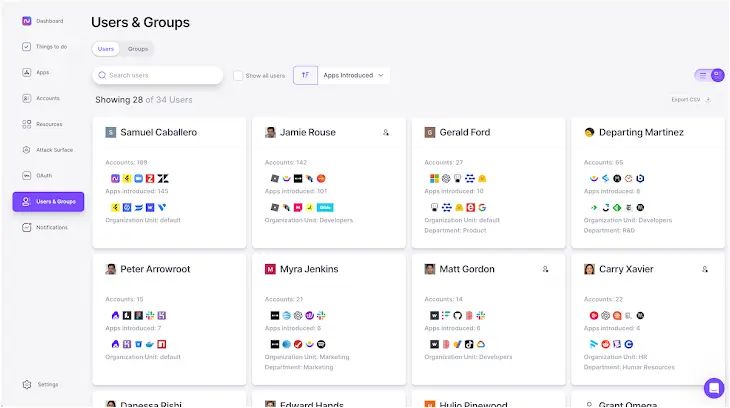This screenshot has width=730, height=408.
Task: Click the Slack icon in Matt Gordon's accounts
Action: coord(480,315)
